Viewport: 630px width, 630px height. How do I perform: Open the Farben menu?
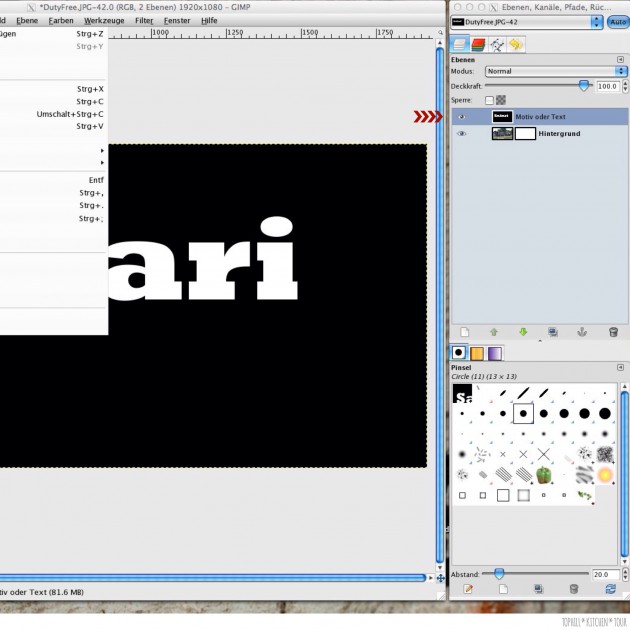point(61,20)
